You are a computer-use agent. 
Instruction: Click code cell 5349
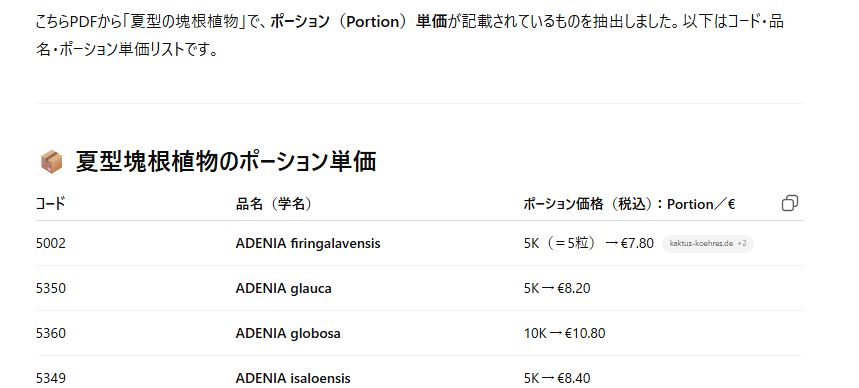click(51, 378)
